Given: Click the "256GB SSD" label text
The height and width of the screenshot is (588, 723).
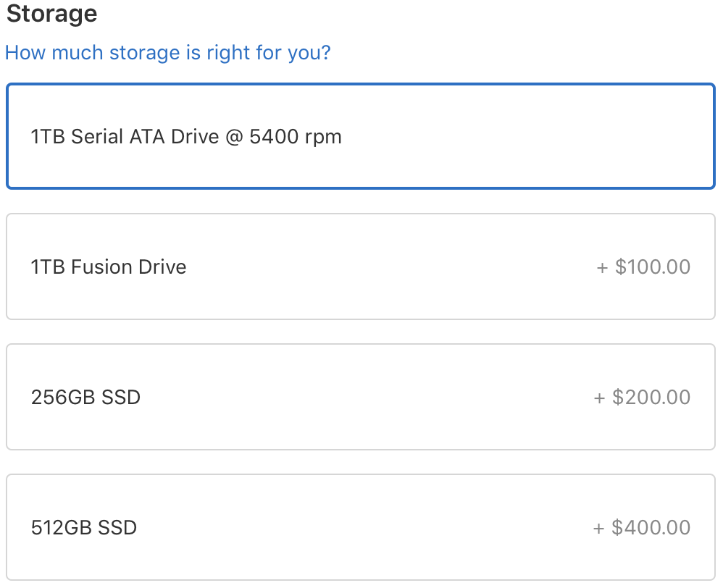Looking at the screenshot, I should pyautogui.click(x=85, y=398).
